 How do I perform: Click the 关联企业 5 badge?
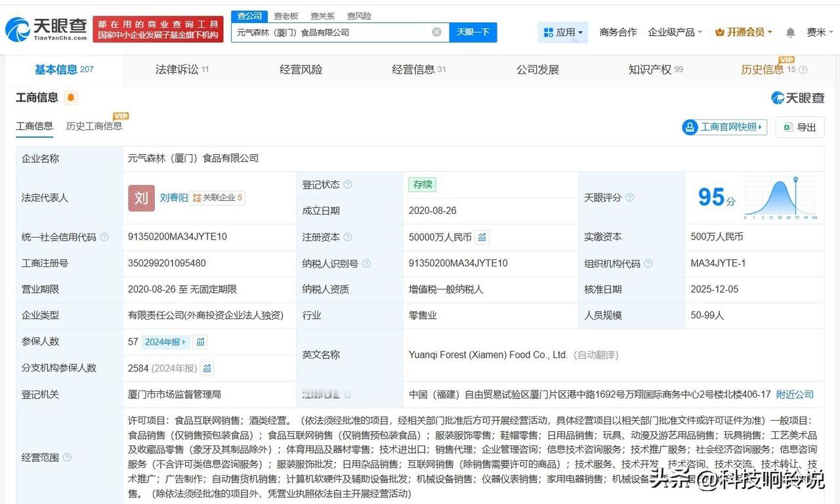click(217, 198)
